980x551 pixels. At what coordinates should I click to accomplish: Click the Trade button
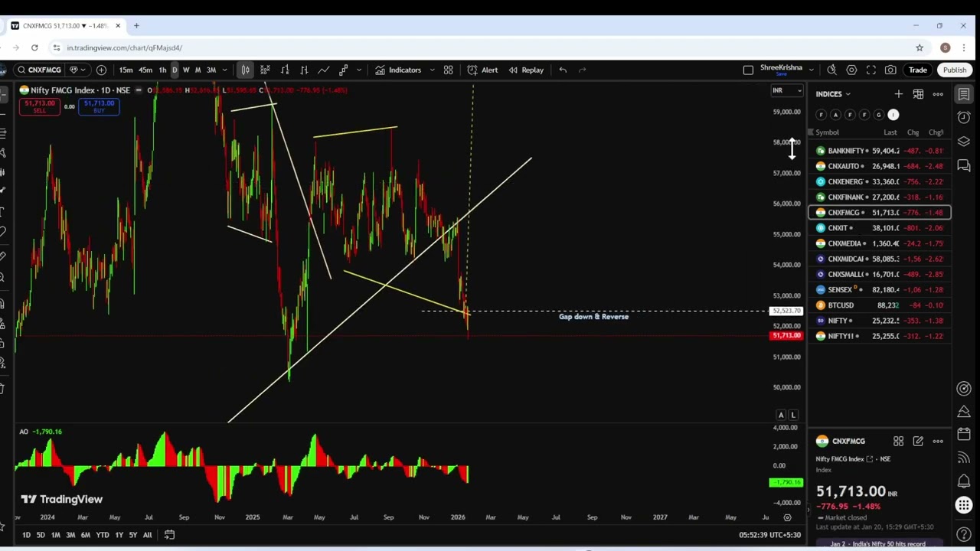pyautogui.click(x=918, y=70)
